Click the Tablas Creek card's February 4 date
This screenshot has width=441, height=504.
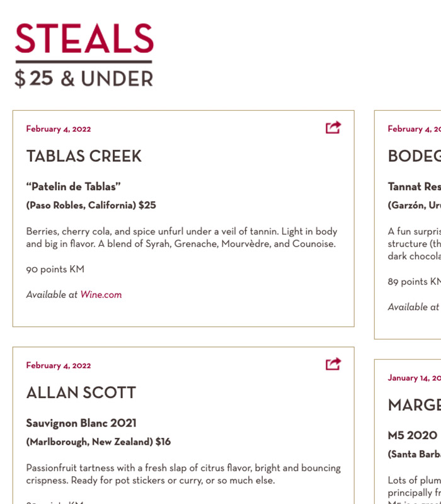59,129
